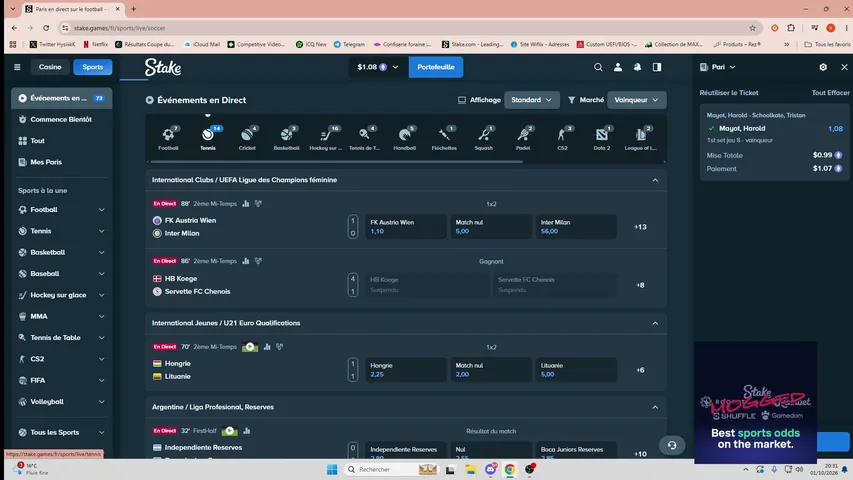Select the Football sport icon
The image size is (853, 480).
(168, 138)
